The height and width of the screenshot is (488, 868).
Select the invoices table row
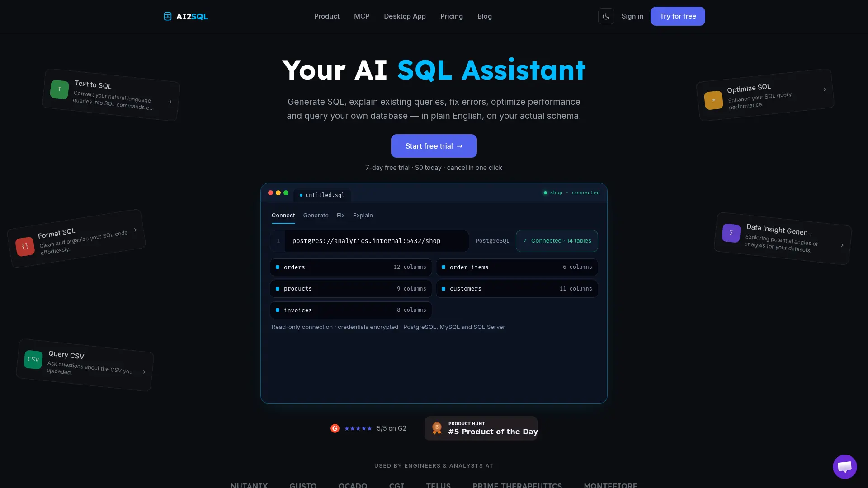[x=351, y=310]
